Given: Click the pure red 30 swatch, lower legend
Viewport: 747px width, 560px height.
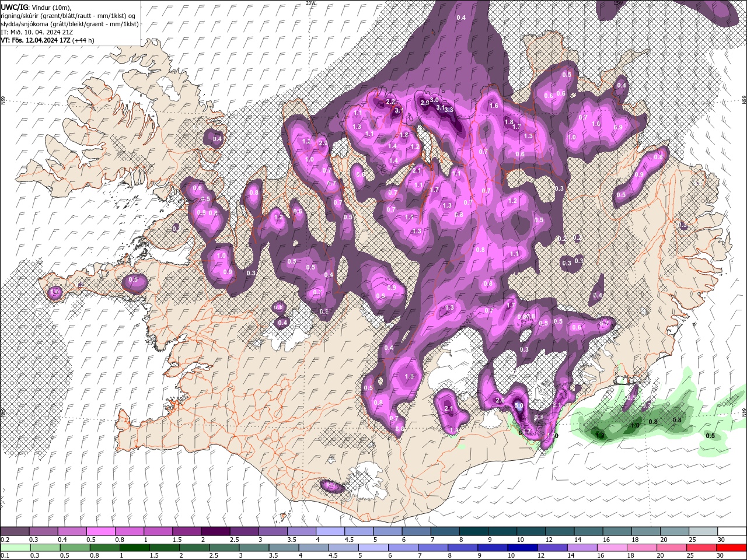Looking at the screenshot, I should (x=732, y=547).
